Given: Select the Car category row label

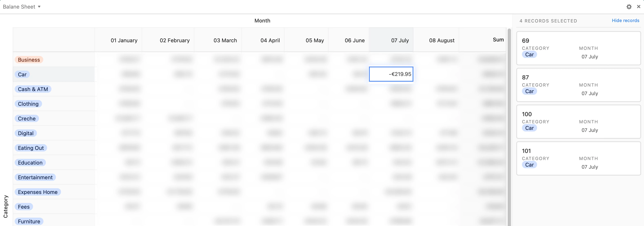Looking at the screenshot, I should click(22, 75).
